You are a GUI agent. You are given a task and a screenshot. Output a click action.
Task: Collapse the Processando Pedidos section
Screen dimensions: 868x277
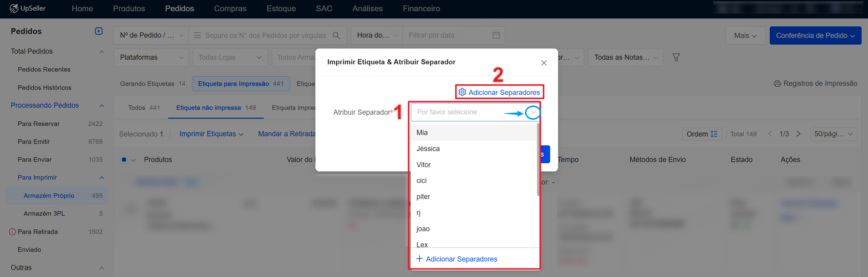(x=102, y=106)
